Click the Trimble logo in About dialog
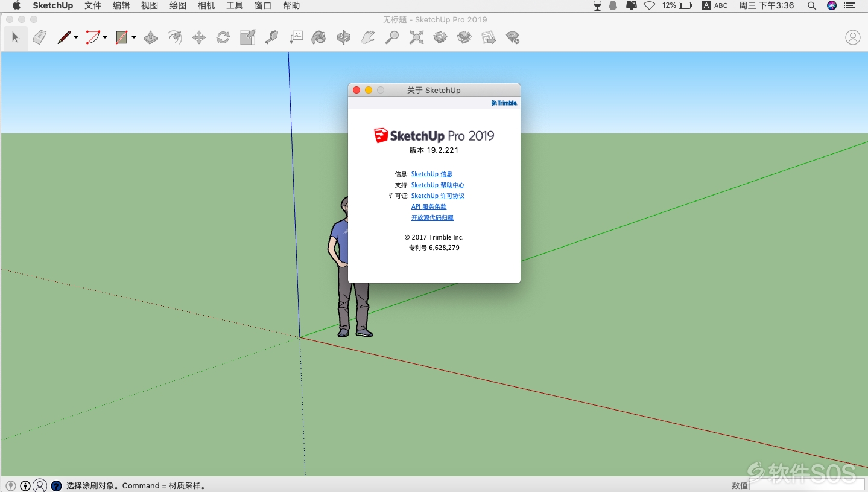Screen dimensions: 868x492 click(504, 103)
